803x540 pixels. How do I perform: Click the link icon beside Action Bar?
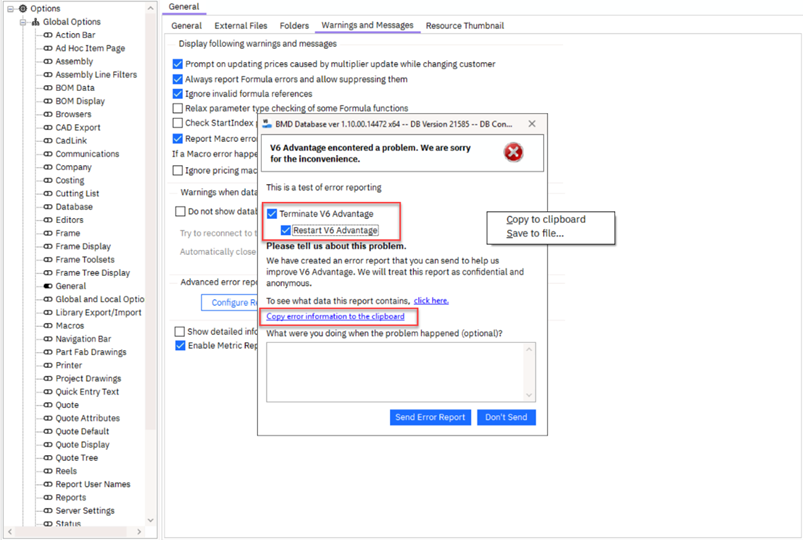pyautogui.click(x=47, y=35)
